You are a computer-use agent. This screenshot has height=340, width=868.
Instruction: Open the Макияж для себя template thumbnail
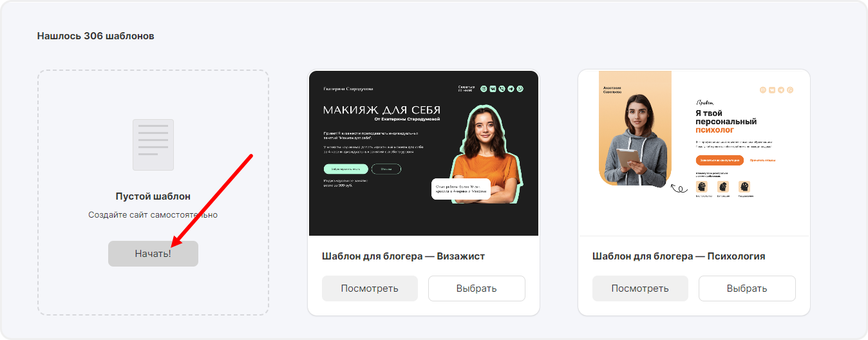(x=424, y=153)
